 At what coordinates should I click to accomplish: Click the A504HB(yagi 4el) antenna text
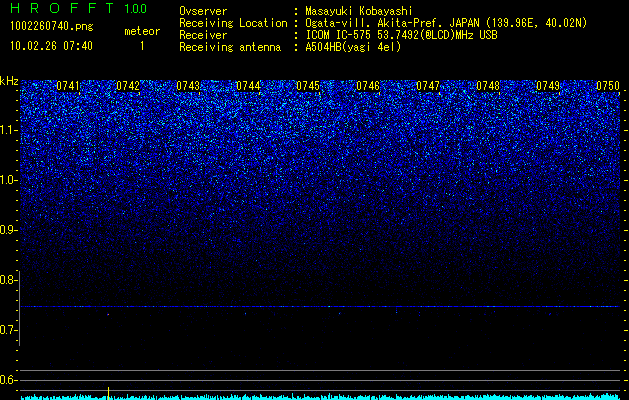click(x=353, y=47)
